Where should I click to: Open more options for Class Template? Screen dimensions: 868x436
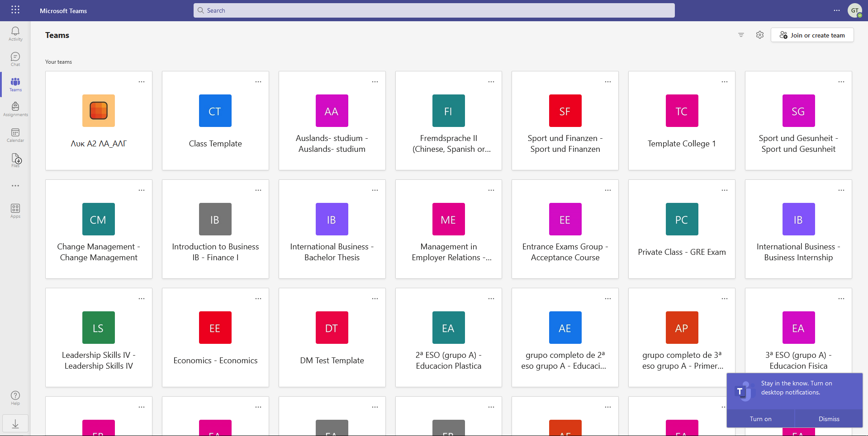pos(258,82)
